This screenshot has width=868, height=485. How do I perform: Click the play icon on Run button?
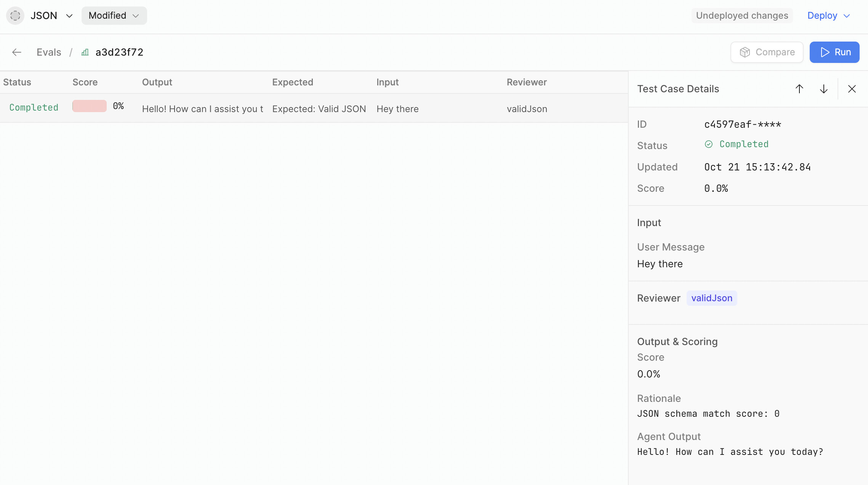pos(825,52)
